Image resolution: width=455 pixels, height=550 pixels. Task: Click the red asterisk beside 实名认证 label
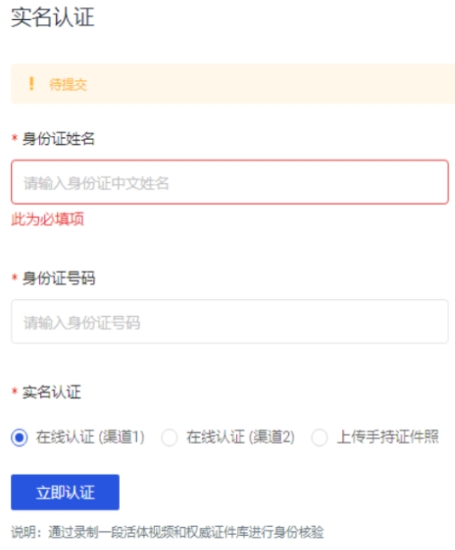coord(14,391)
